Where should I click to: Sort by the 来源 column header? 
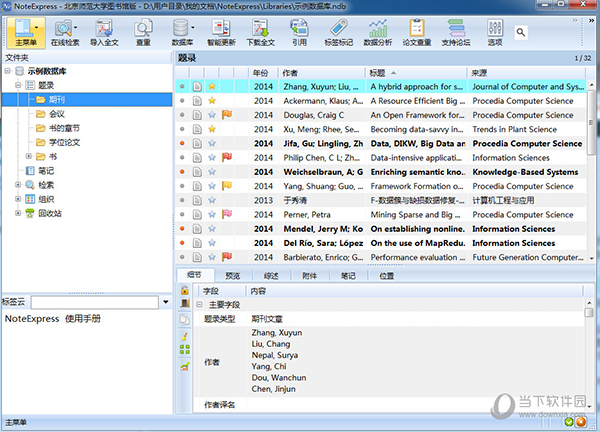click(527, 73)
